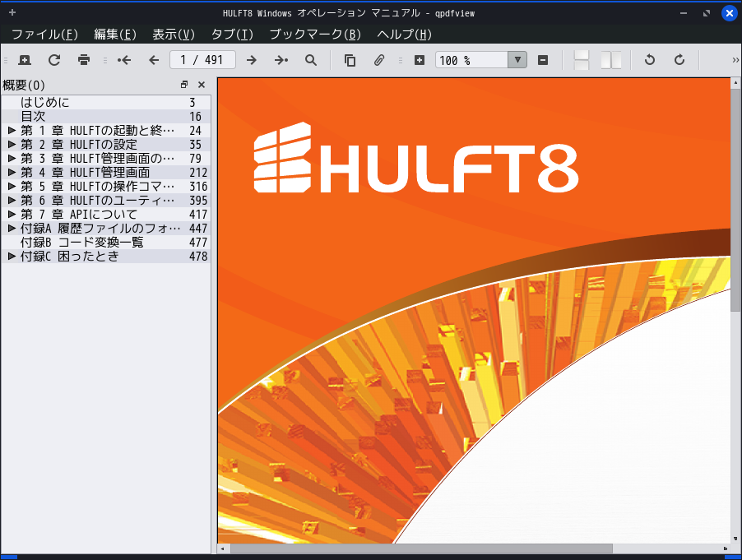Screen dimensions: 742x560
Task: Click vertical scrollbar thumb of document
Action: [x=735, y=200]
